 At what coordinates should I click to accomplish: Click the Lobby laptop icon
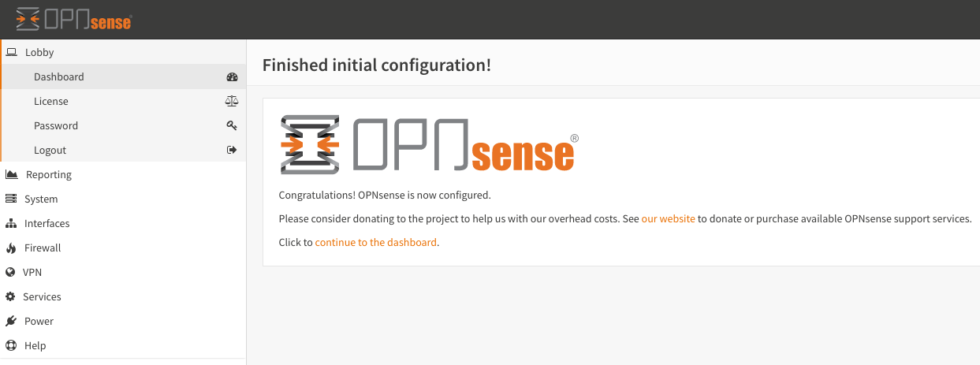click(x=11, y=52)
